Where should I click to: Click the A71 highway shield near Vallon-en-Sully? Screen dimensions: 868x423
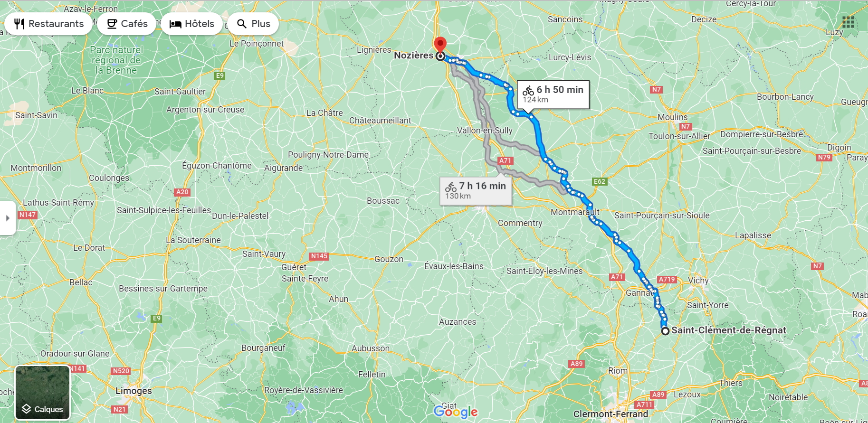[505, 160]
